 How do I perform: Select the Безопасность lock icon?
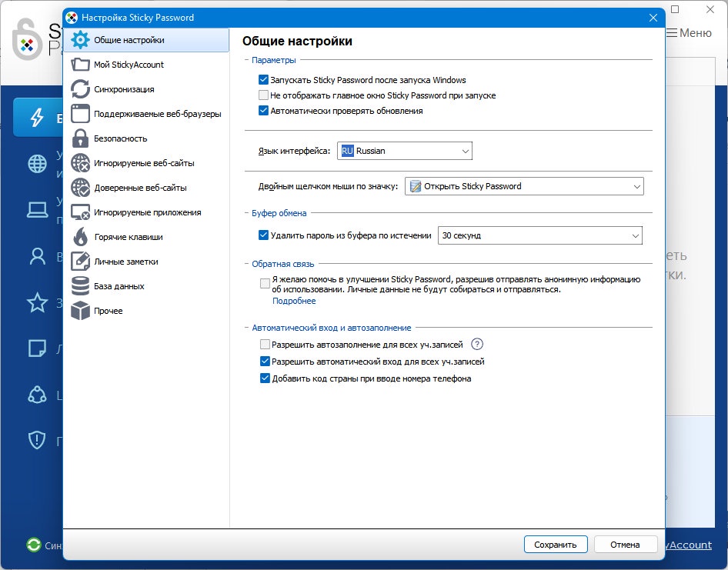point(82,138)
